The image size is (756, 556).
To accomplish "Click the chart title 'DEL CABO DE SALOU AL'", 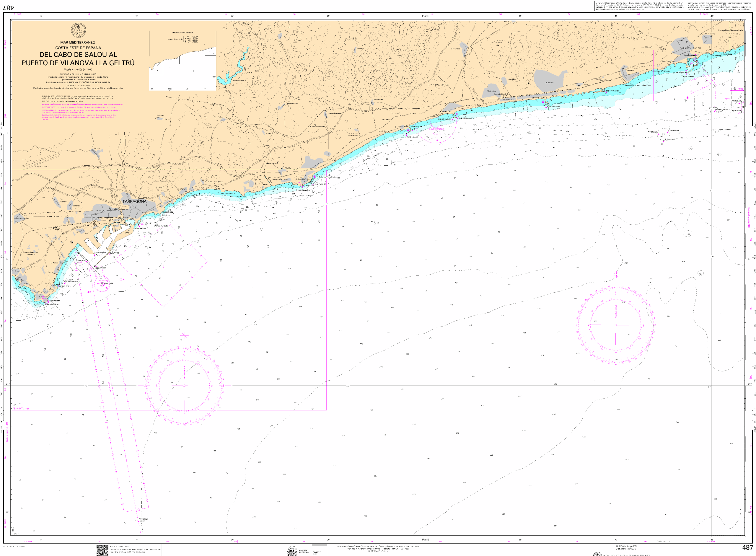I will pos(78,55).
